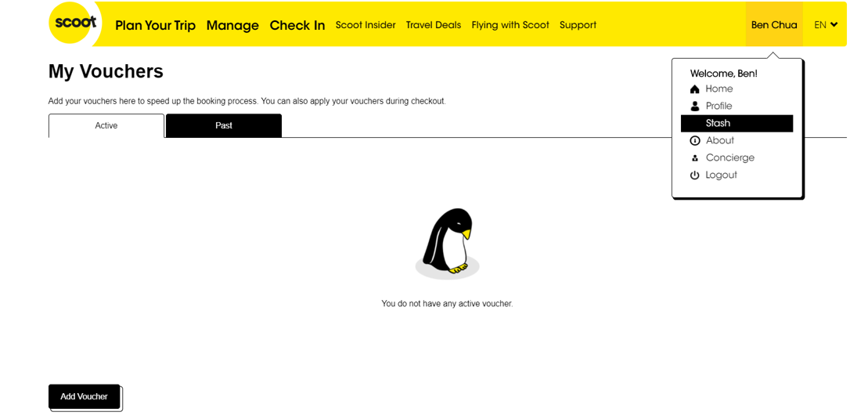
Task: Select Home in account dropdown
Action: [719, 89]
